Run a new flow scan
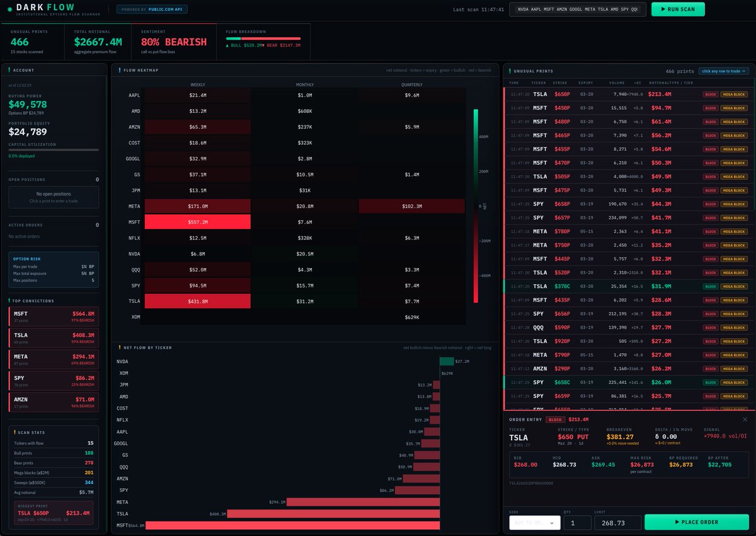The image size is (756, 536). point(678,9)
